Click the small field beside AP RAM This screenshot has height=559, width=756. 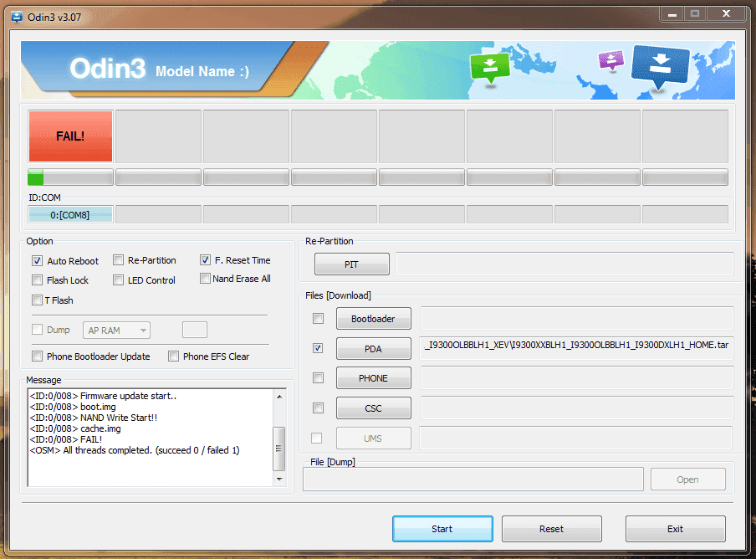click(x=195, y=330)
